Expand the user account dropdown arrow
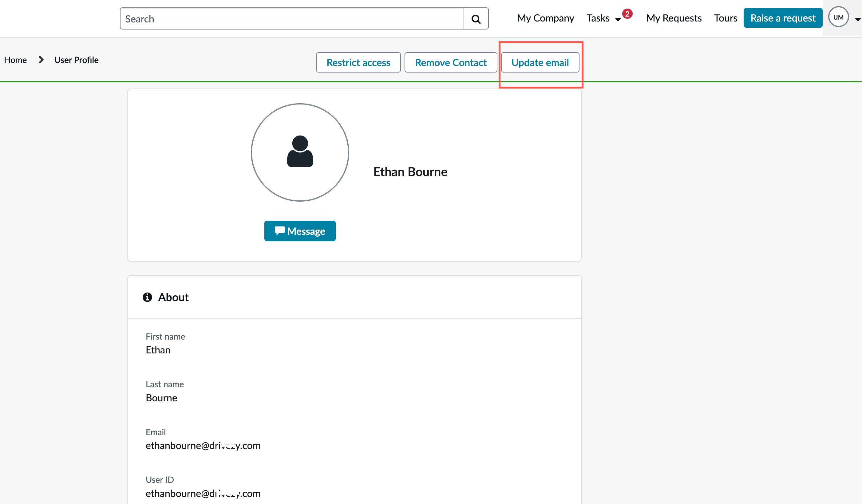Viewport: 862px width, 504px height. [858, 19]
